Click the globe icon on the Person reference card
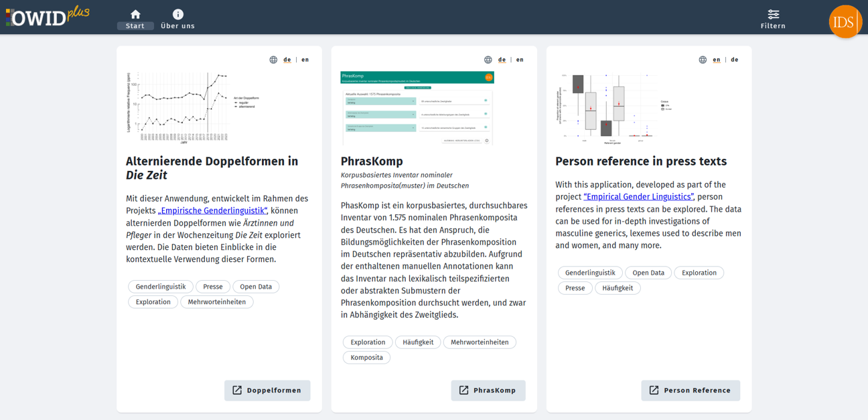 (x=703, y=60)
